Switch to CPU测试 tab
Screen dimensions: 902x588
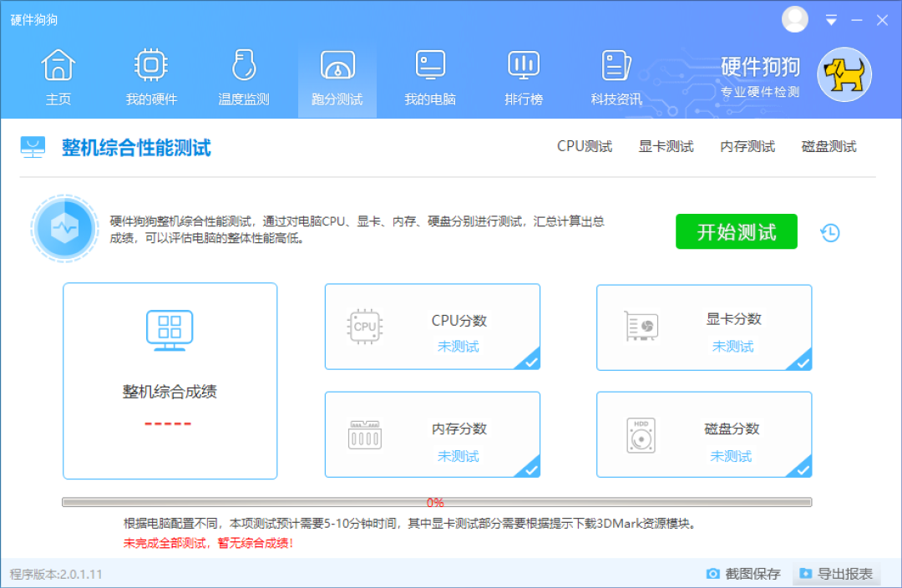click(585, 146)
